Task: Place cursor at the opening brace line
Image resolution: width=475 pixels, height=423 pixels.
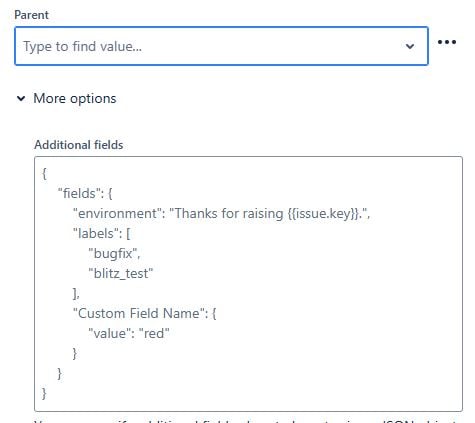Action: 44,173
